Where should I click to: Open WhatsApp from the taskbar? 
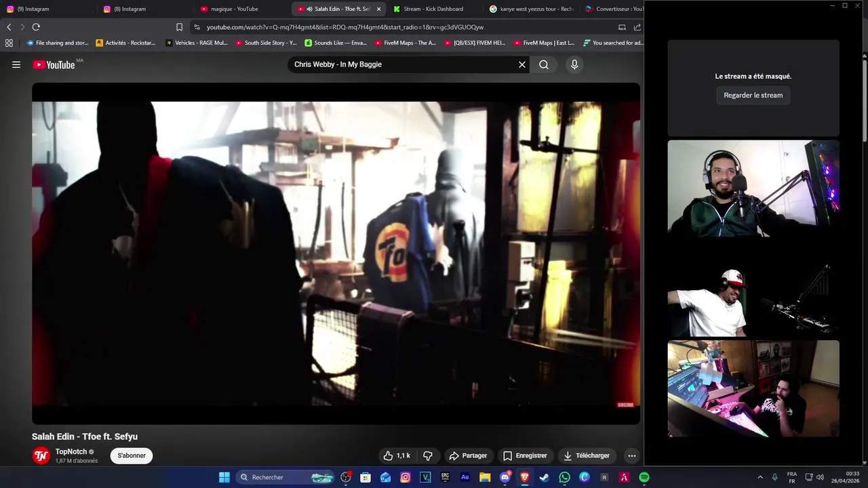pos(564,477)
